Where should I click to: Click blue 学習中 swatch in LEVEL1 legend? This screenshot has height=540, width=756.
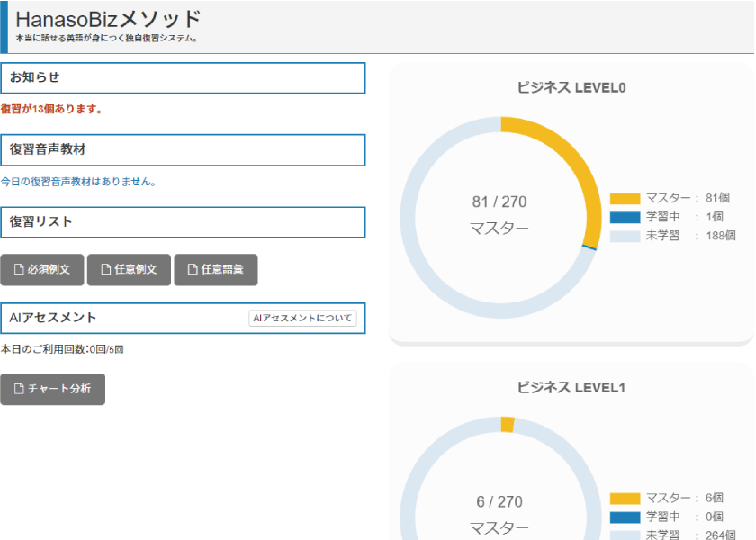tap(625, 517)
